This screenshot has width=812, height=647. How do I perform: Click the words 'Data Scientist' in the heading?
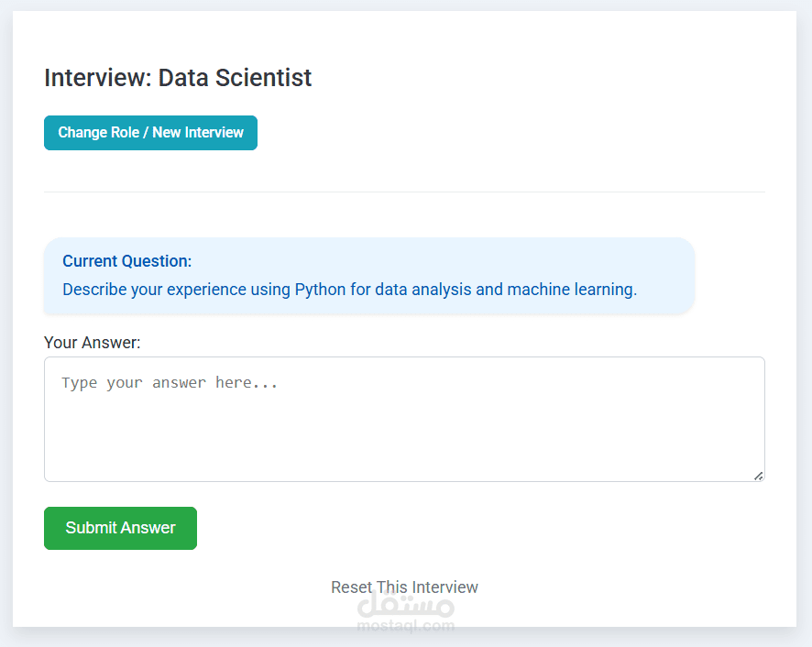235,78
